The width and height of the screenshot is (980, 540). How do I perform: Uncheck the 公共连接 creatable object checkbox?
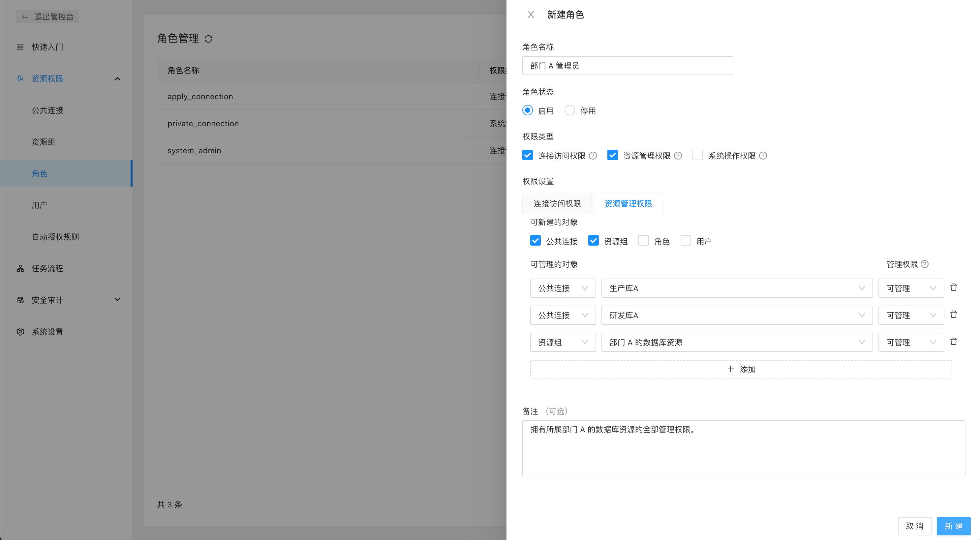535,241
